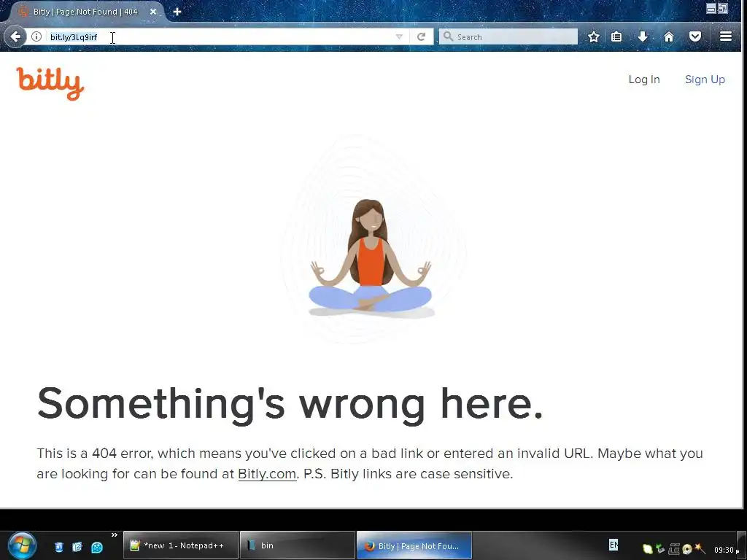Expand quick launch chevron in taskbar
Viewport: 747px width, 560px height.
pos(115,534)
